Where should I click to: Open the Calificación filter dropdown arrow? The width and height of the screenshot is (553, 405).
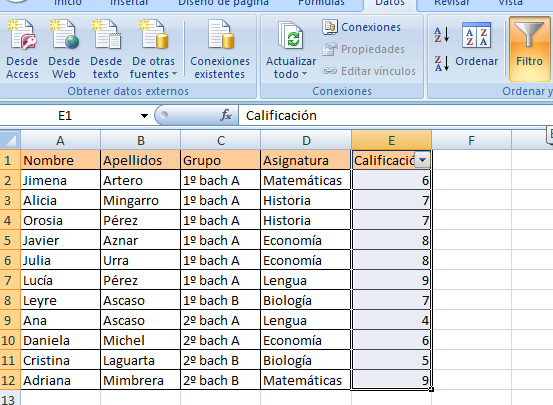(x=423, y=160)
